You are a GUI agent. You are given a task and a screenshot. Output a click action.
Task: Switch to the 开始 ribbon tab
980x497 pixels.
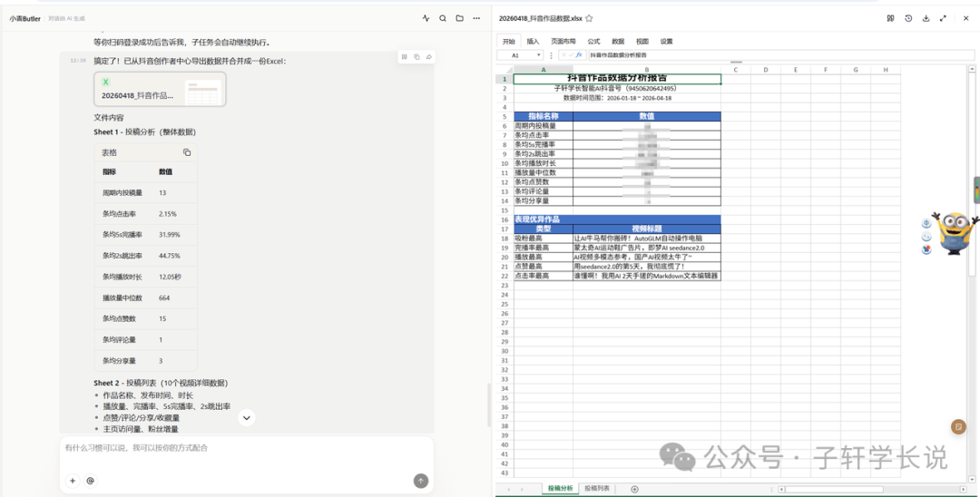509,41
